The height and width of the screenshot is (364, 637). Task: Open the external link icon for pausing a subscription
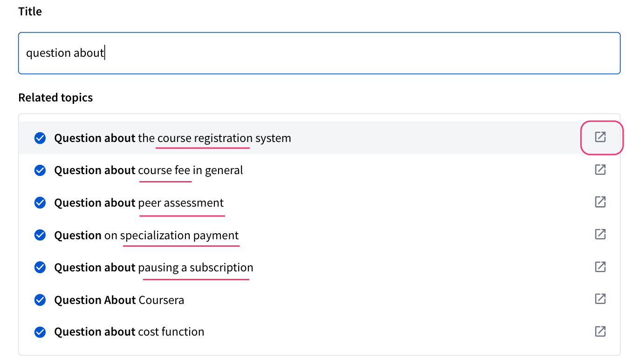click(x=600, y=267)
